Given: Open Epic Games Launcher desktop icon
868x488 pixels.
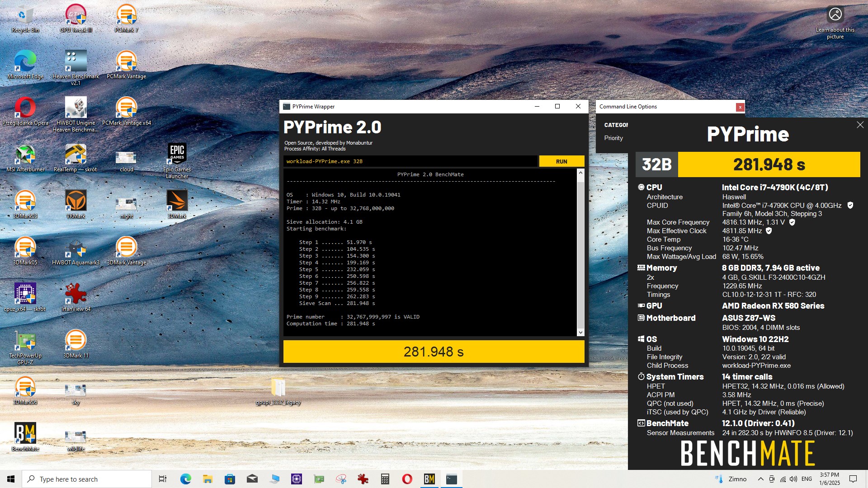Looking at the screenshot, I should coord(177,161).
